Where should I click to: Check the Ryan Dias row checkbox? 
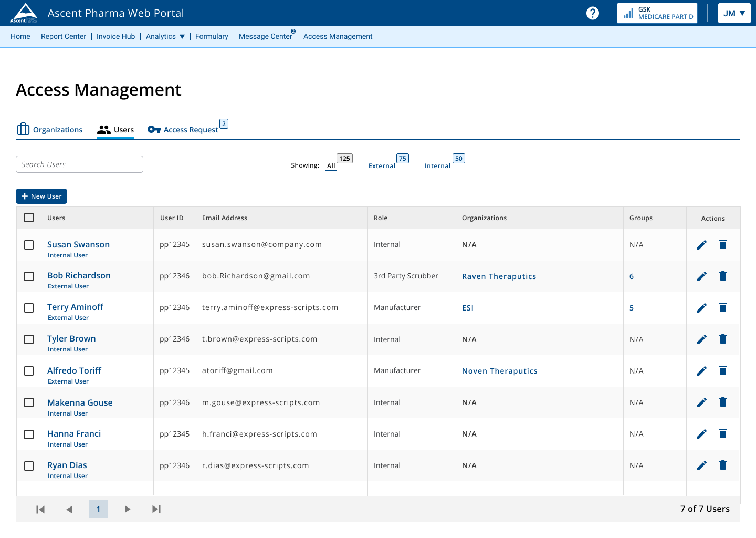[29, 466]
